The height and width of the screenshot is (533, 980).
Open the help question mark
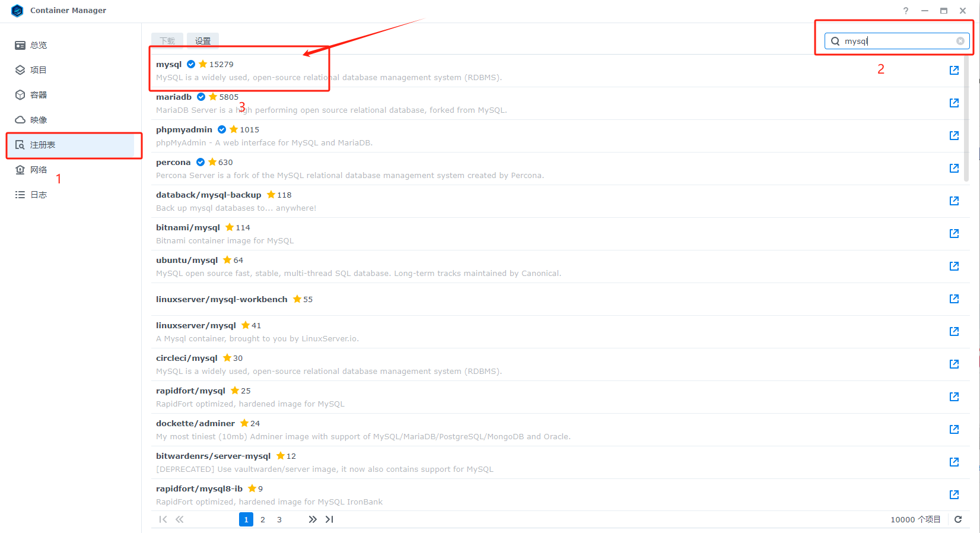906,11
